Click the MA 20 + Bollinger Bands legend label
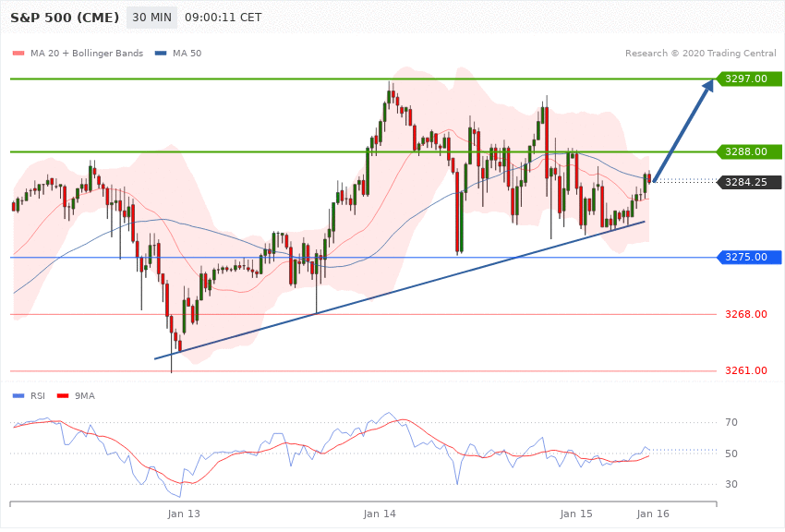 [x=87, y=54]
